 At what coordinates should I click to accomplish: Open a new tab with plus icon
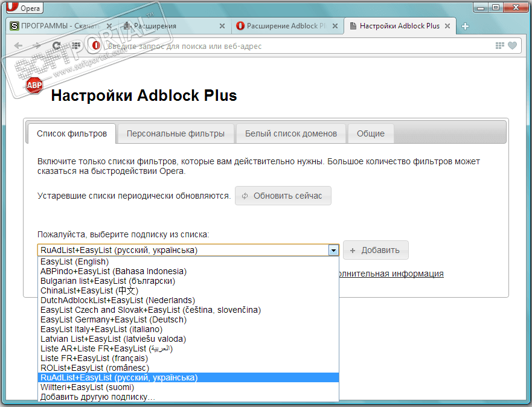pyautogui.click(x=465, y=26)
